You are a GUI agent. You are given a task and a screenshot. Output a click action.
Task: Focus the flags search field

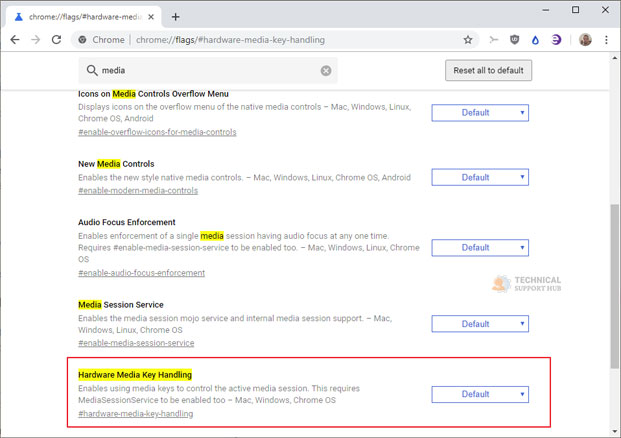(208, 70)
